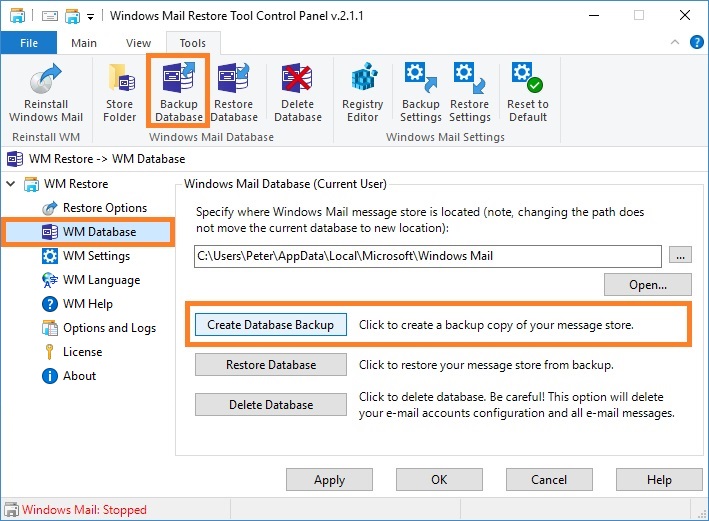Click the breadcrumb database icon
This screenshot has width=709, height=521.
(15, 159)
